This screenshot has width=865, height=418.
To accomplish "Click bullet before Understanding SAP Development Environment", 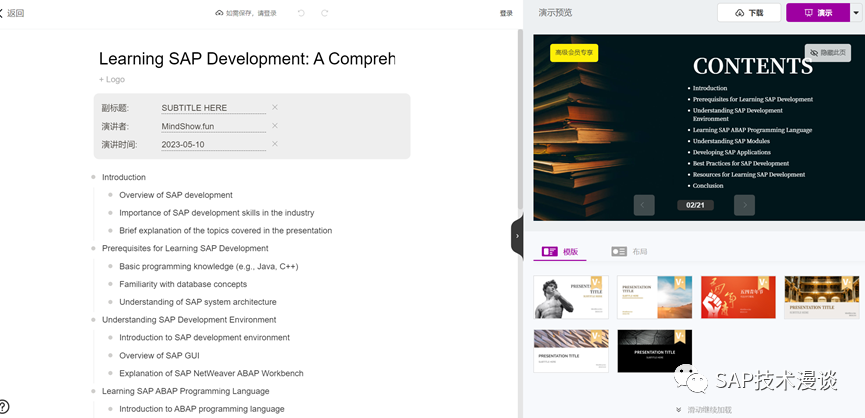I will click(93, 319).
